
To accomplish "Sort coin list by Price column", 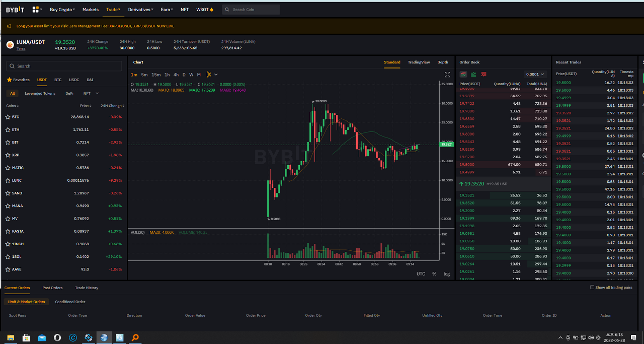I will (86, 106).
